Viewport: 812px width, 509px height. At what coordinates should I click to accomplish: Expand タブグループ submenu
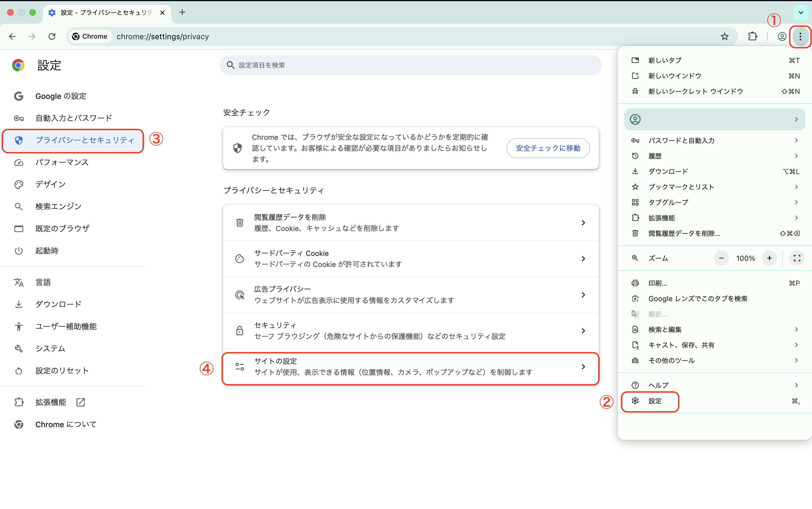click(715, 202)
